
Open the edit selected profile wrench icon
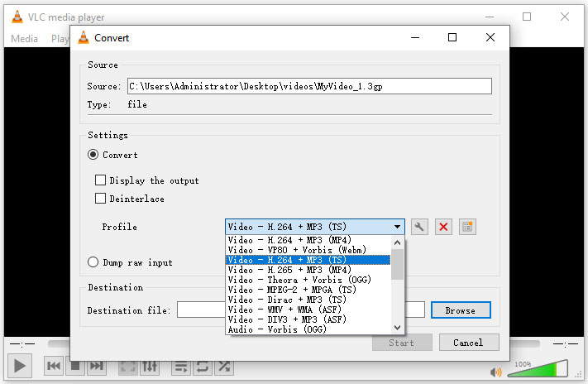(x=419, y=227)
